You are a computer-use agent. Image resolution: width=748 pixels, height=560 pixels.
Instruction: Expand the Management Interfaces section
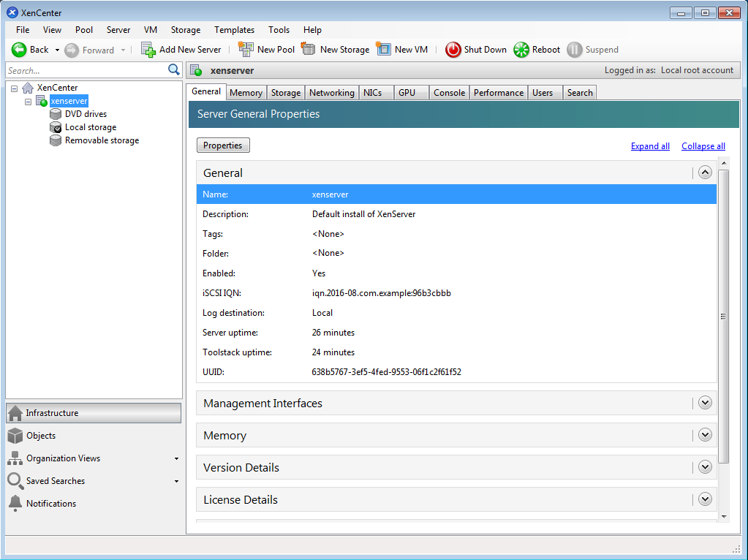pos(705,403)
